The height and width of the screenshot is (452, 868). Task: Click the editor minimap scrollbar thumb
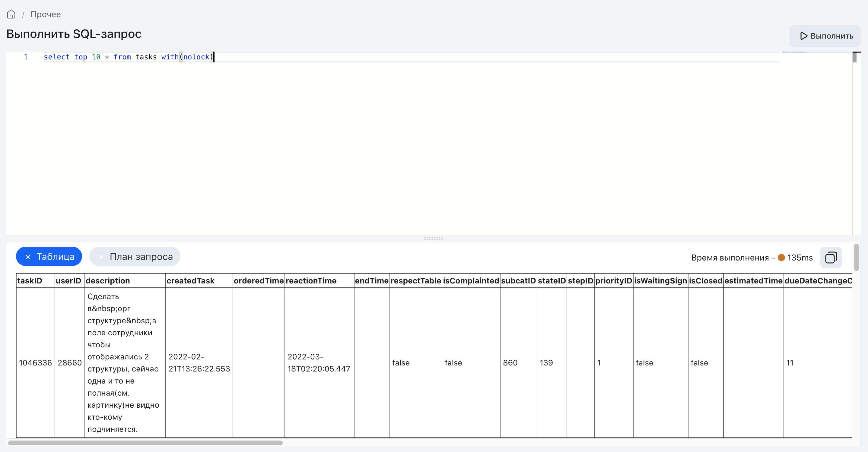tap(854, 58)
